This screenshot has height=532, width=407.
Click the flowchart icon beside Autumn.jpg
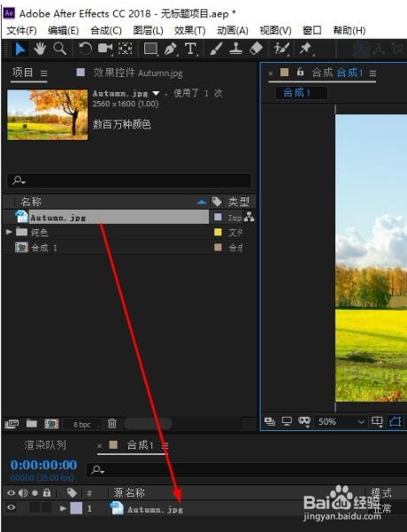[250, 217]
